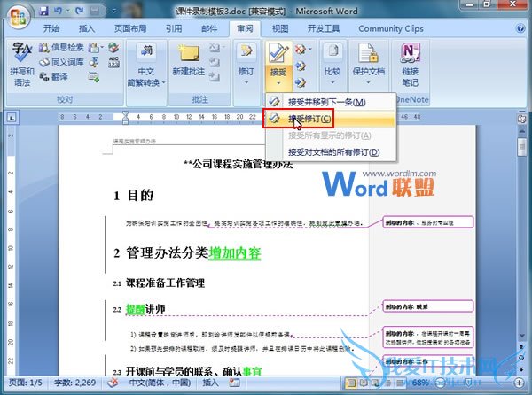
Task: Open Select Browse Object button
Action: pyautogui.click(x=522, y=358)
